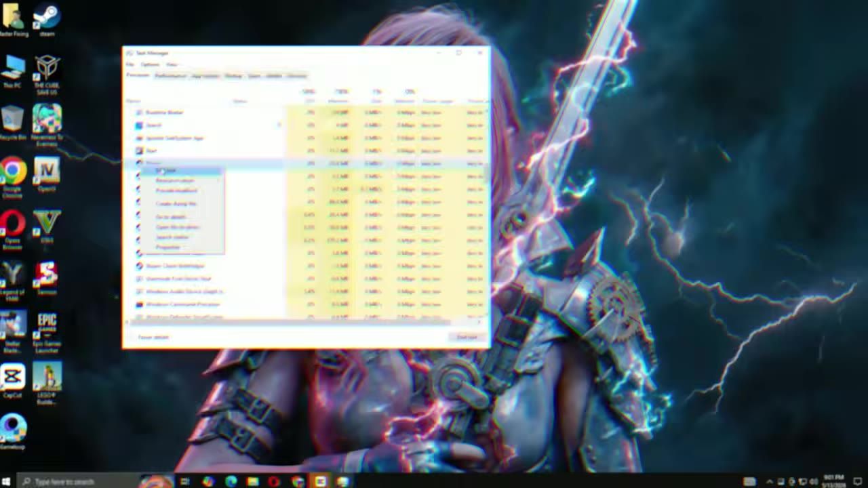This screenshot has height=488, width=868.
Task: Open the Steam desktop shortcut
Action: 47,19
